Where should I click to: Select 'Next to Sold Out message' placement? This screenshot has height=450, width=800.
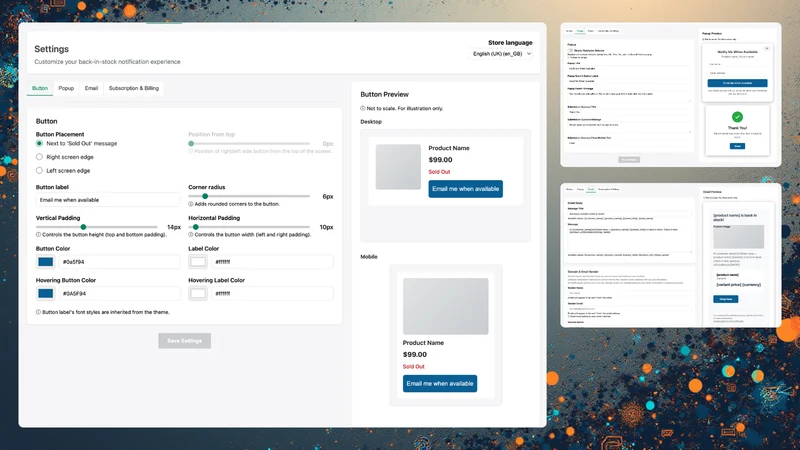click(39, 143)
